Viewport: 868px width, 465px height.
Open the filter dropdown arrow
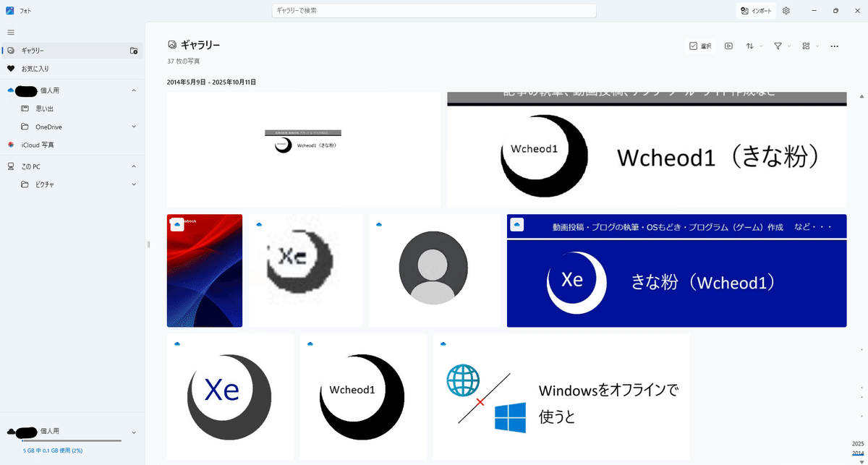pyautogui.click(x=788, y=46)
